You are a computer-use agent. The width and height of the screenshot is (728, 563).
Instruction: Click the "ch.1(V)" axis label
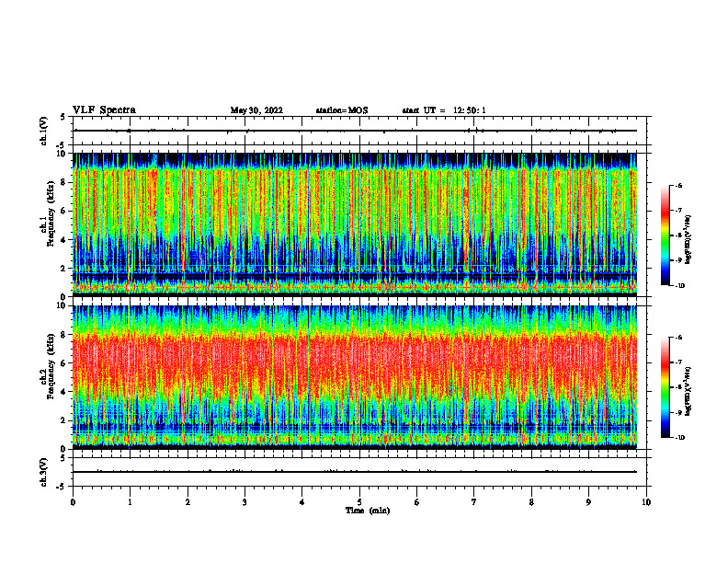pos(43,131)
